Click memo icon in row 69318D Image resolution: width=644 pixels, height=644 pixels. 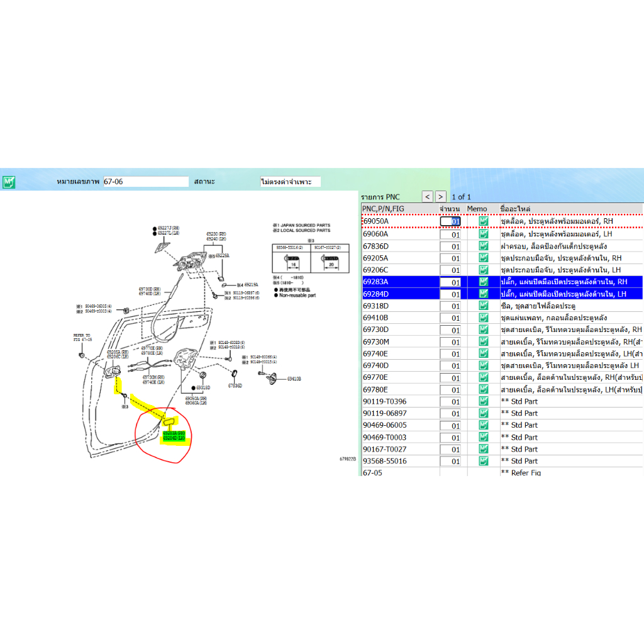coord(483,306)
